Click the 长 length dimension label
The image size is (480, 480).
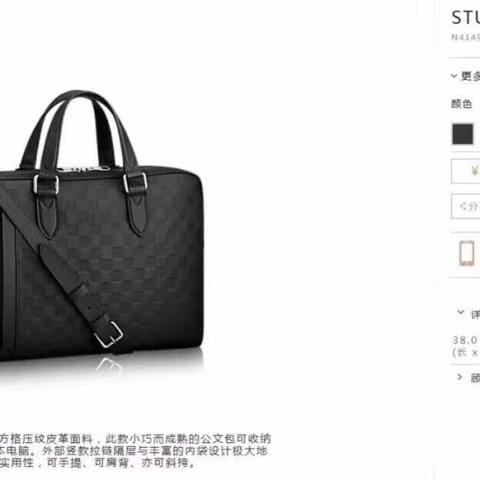tap(462, 352)
